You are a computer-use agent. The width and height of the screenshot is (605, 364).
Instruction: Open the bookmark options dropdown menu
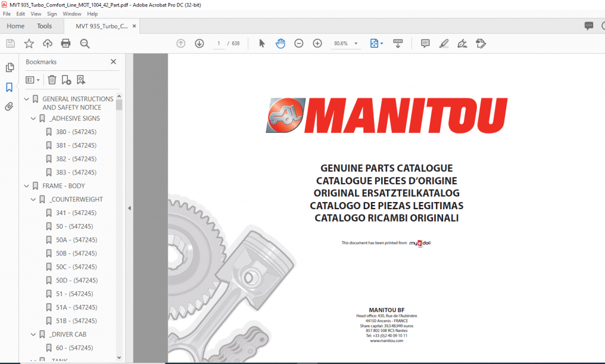tap(33, 80)
